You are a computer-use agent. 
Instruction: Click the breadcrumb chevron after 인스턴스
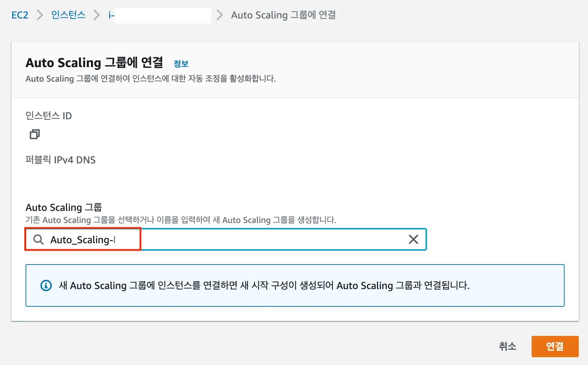pyautogui.click(x=96, y=15)
